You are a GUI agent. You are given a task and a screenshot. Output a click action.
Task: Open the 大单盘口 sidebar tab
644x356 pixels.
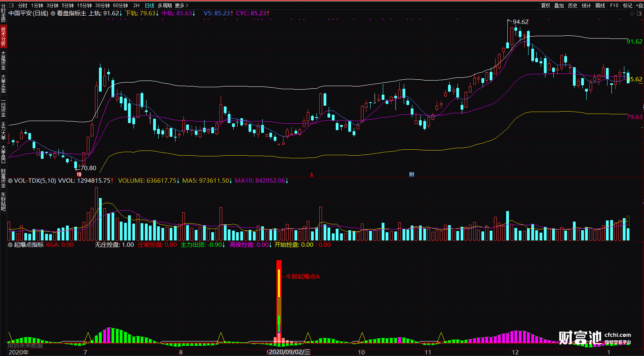click(x=3, y=154)
